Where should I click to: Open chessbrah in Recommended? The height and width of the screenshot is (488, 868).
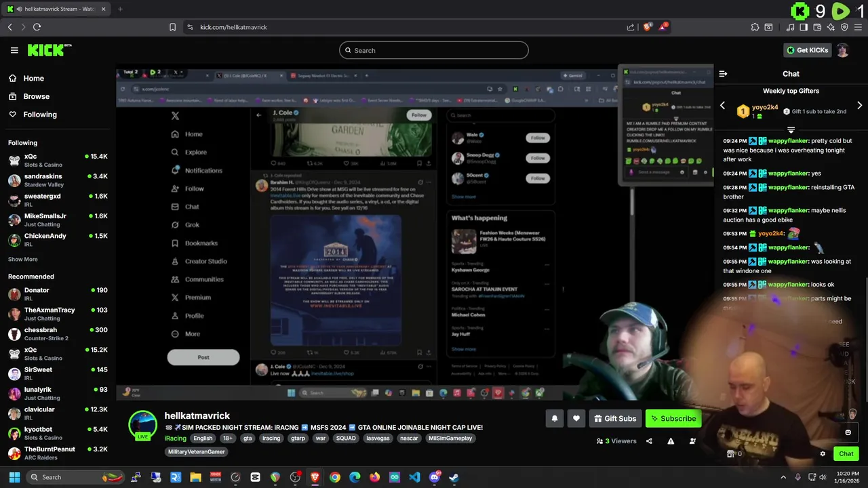[58, 333]
